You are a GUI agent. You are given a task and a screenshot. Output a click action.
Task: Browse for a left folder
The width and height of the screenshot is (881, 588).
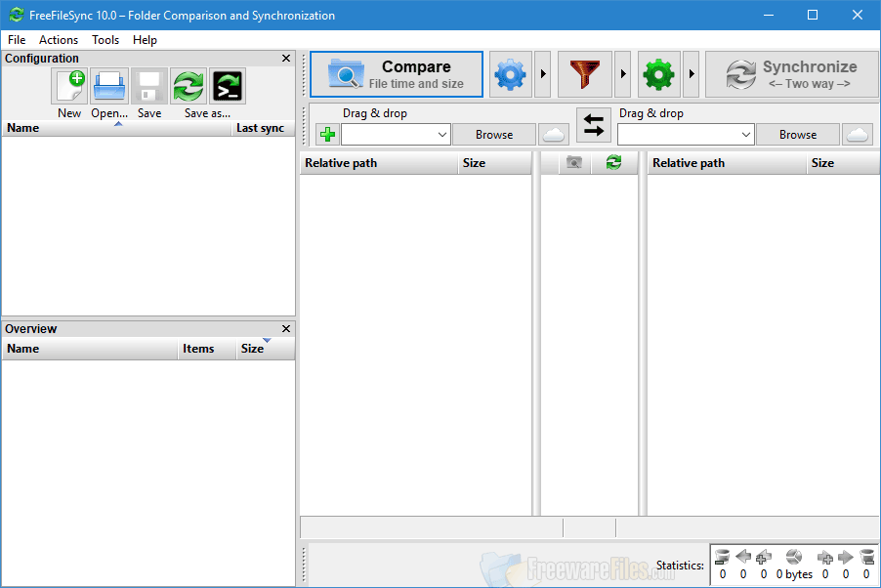pyautogui.click(x=493, y=134)
